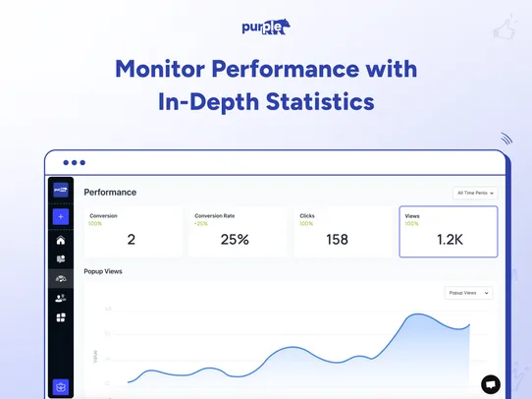Open the black chat bubble widget
Screen dimensions: 532x399
pos(491,384)
